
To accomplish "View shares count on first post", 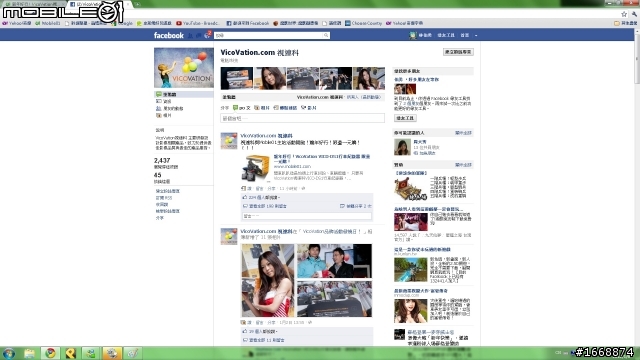I will coord(356,206).
